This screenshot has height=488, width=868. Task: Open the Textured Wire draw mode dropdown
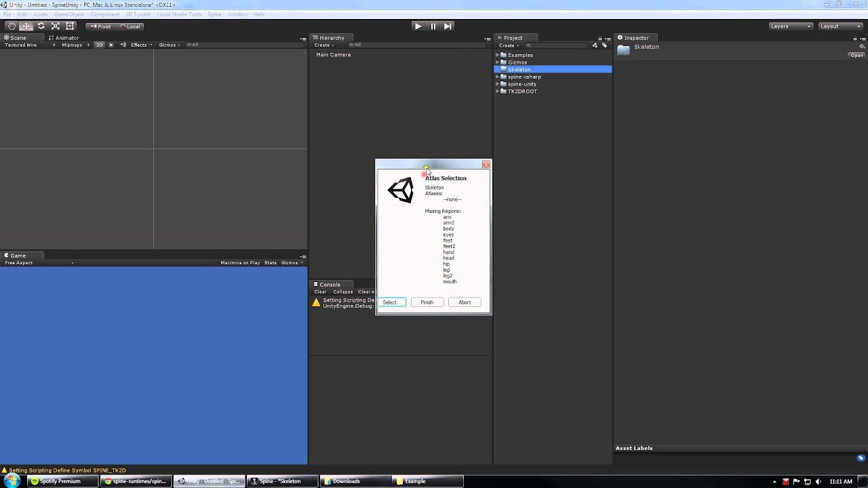click(30, 45)
